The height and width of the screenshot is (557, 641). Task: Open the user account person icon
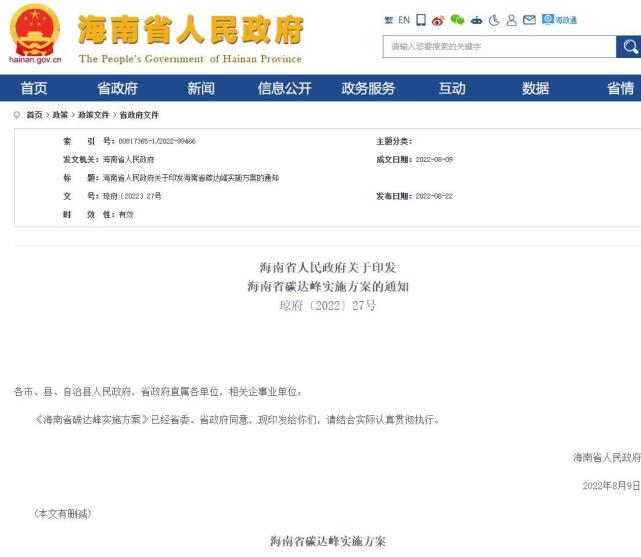click(x=511, y=20)
